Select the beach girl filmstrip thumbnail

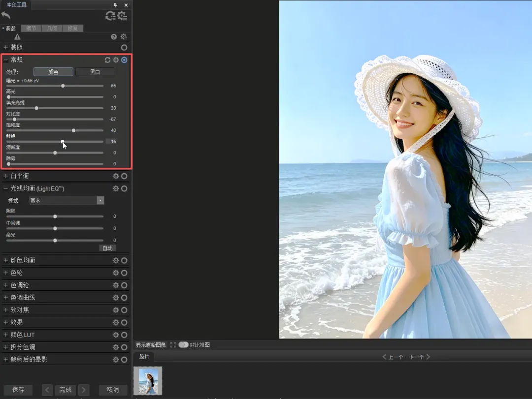coord(148,381)
